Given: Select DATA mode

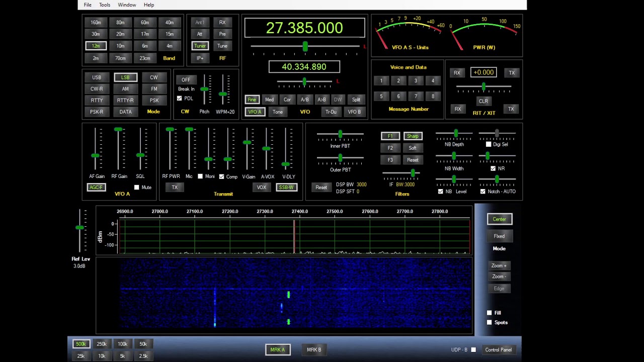Looking at the screenshot, I should (x=125, y=112).
